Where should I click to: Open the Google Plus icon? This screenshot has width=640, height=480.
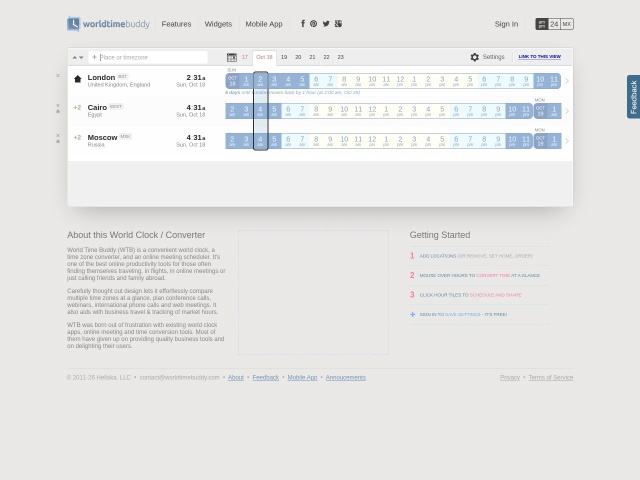(x=338, y=24)
